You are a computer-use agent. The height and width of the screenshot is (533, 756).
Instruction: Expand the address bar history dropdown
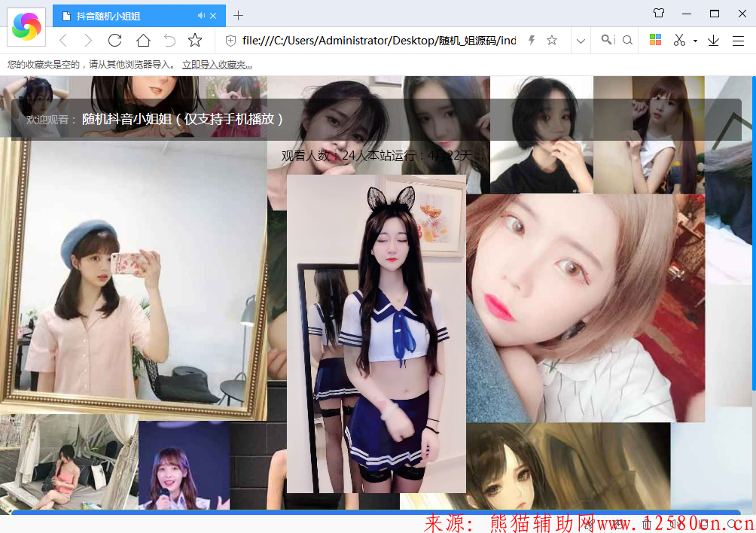click(x=581, y=41)
